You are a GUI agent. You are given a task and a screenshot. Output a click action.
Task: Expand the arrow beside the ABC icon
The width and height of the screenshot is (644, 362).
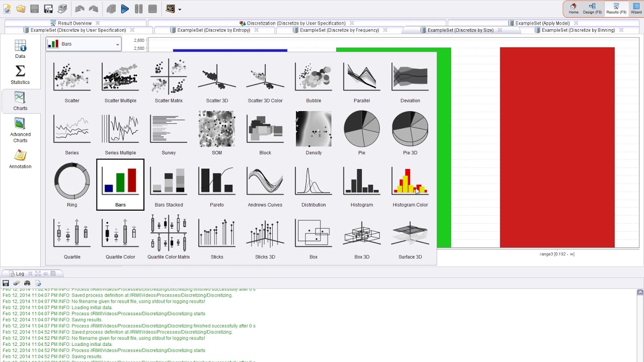point(180,9)
